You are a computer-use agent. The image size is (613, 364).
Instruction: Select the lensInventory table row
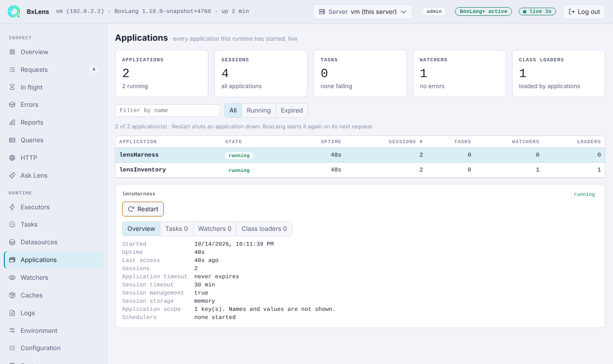point(360,170)
